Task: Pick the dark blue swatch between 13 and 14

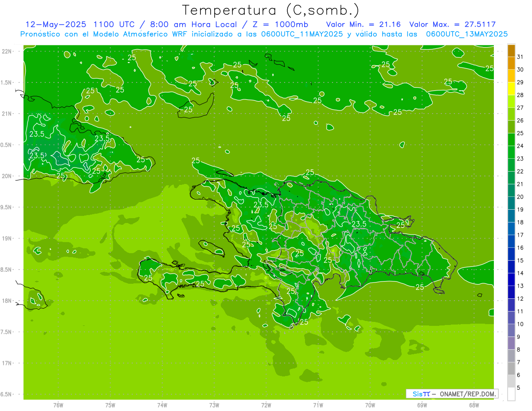Action: tap(511, 279)
